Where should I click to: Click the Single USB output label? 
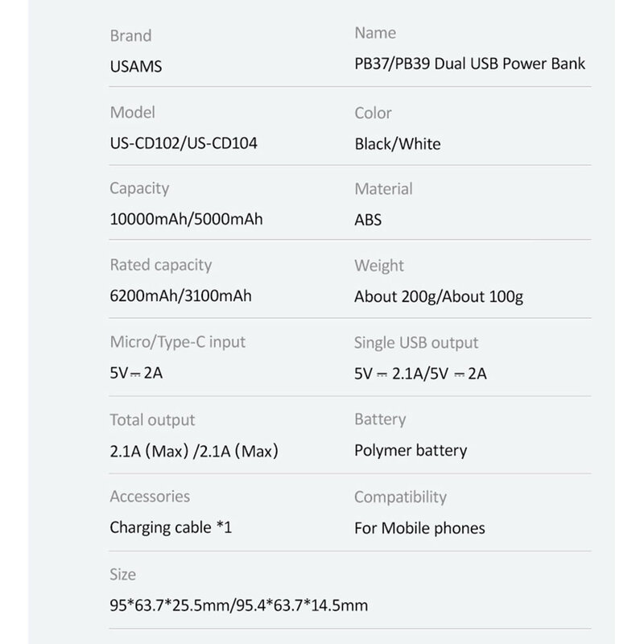416,343
